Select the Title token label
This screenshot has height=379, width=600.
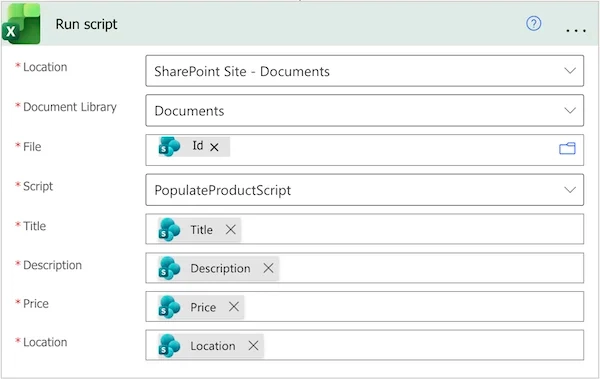(x=202, y=230)
